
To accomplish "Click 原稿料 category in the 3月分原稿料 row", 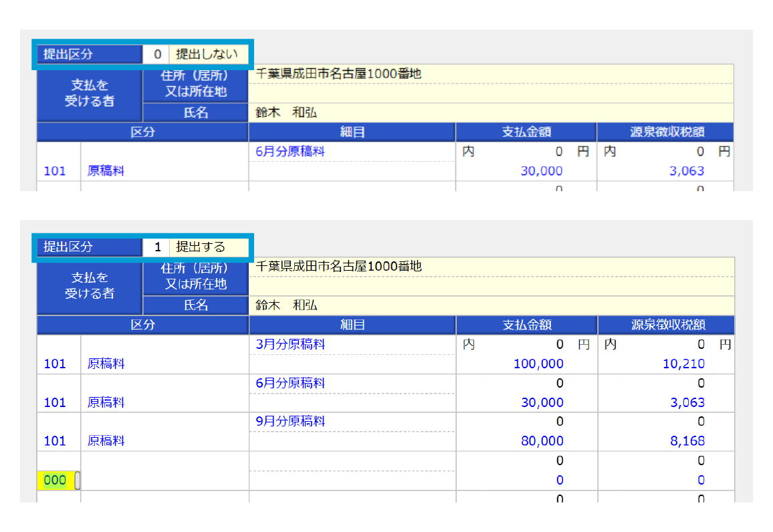I will pyautogui.click(x=106, y=364).
